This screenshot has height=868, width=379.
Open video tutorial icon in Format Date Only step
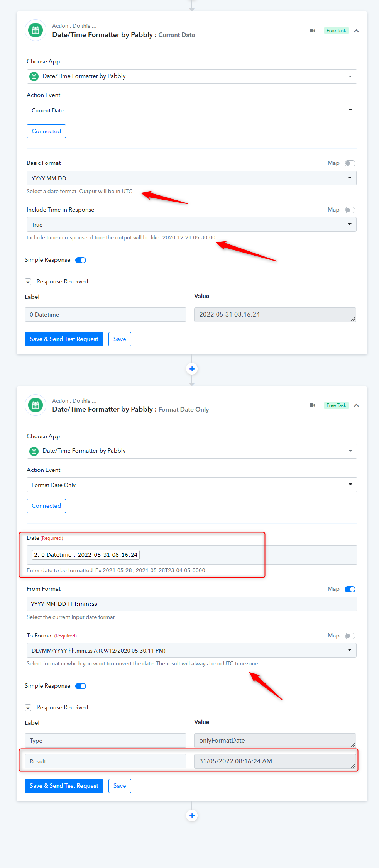click(x=313, y=405)
